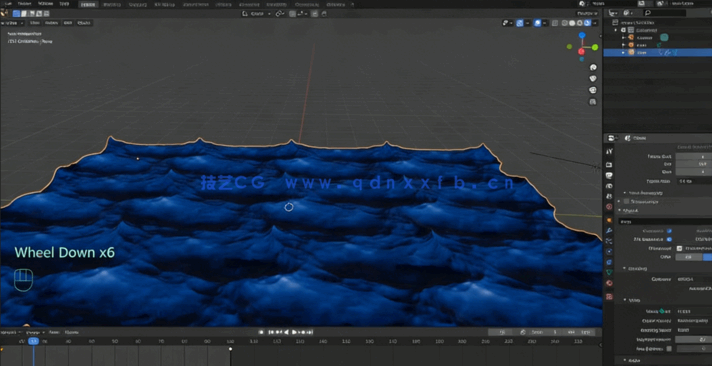Click the blue Z axis on the gizmo
The width and height of the screenshot is (712, 366).
point(582,35)
